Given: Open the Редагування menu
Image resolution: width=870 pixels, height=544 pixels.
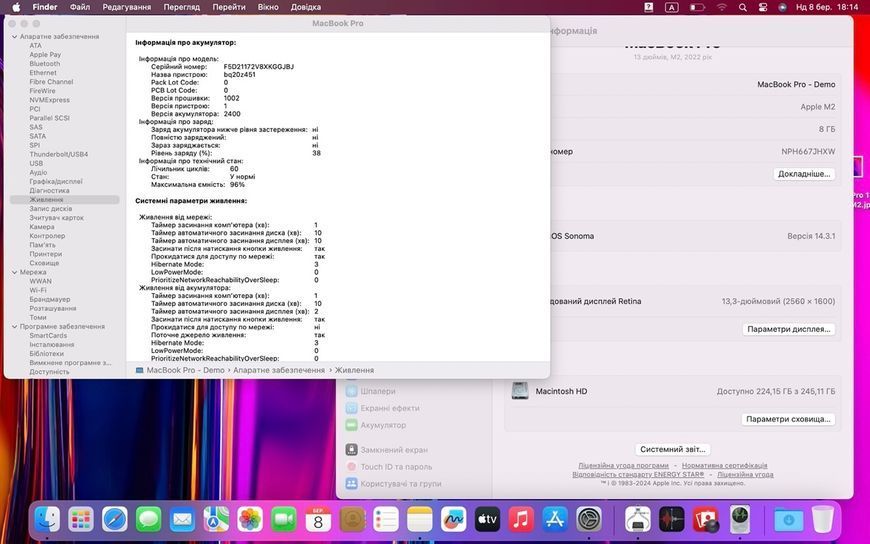Looking at the screenshot, I should click(127, 7).
